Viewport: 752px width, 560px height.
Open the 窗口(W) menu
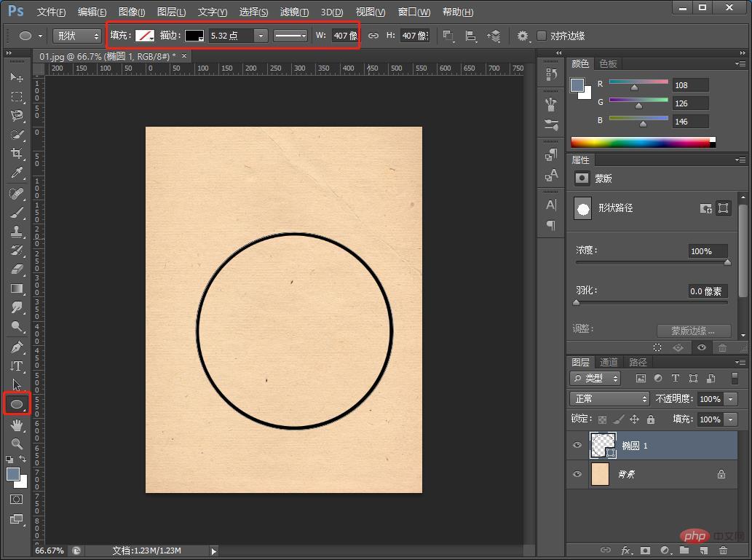click(x=414, y=12)
